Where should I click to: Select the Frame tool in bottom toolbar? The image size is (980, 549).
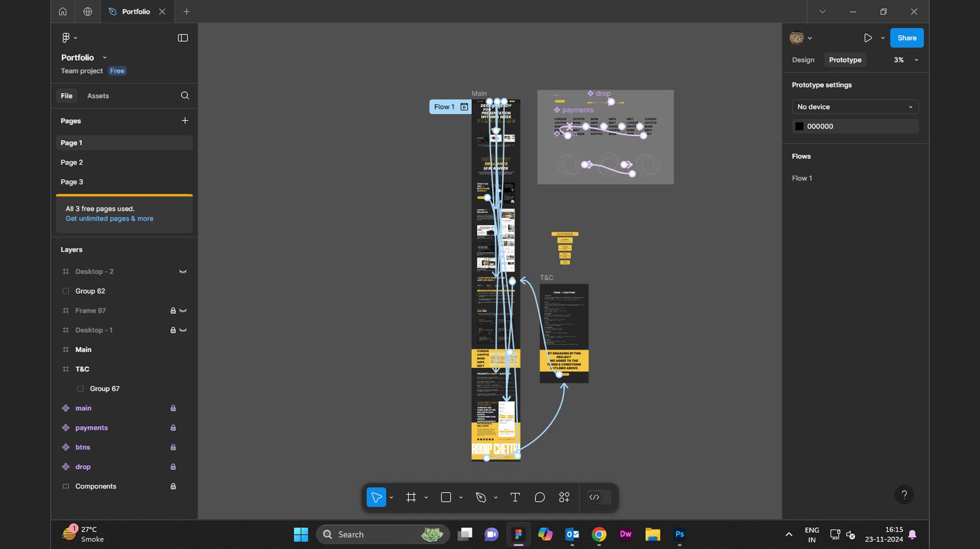pos(411,498)
